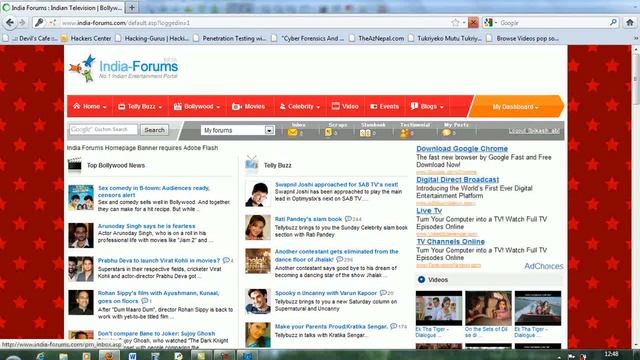Click the page vertical scrollbar
Screen dimensions: 640x360
tap(636, 196)
